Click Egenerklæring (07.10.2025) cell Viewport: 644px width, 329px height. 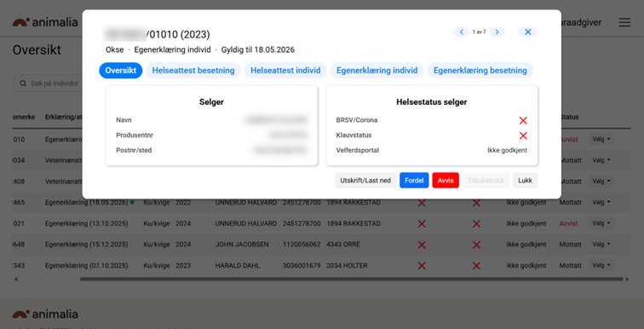[86, 265]
